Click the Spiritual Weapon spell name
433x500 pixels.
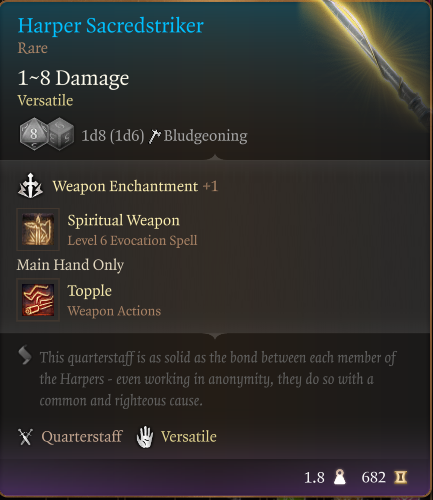pos(123,220)
